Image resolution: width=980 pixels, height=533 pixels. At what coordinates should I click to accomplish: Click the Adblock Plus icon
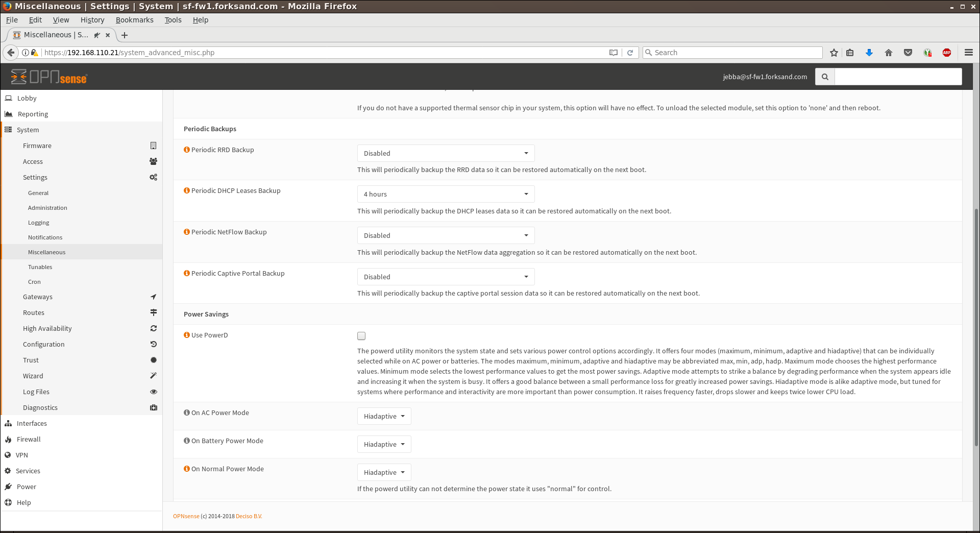pyautogui.click(x=947, y=53)
